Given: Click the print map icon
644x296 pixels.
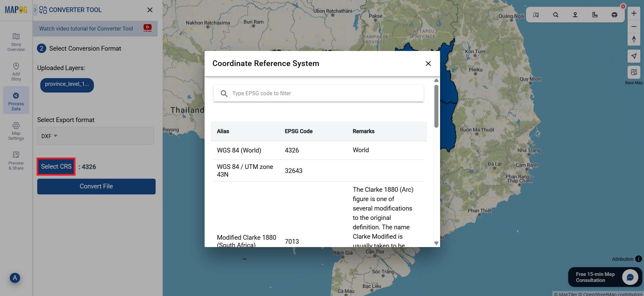Looking at the screenshot, I should pyautogui.click(x=614, y=15).
